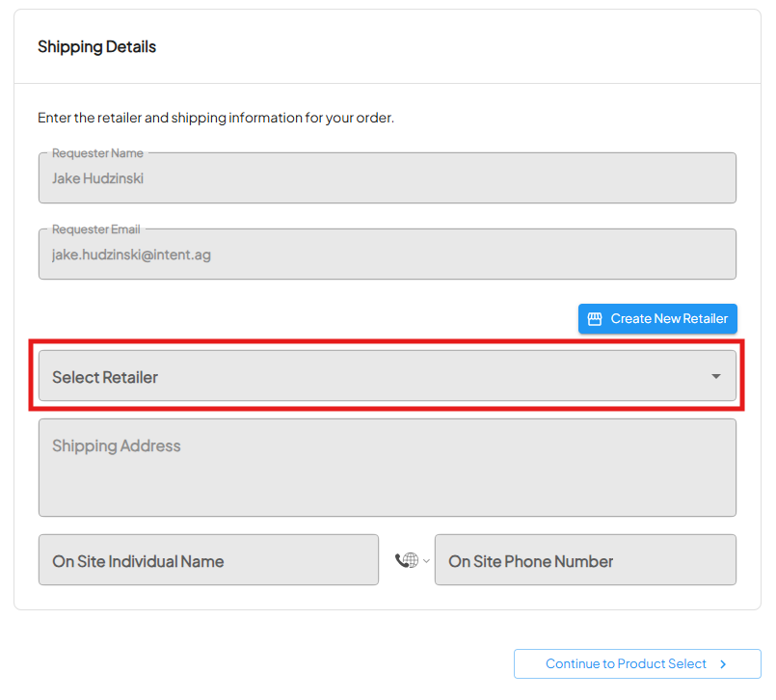The height and width of the screenshot is (700, 776).
Task: Open the Select Retailer combo box
Action: [x=387, y=376]
